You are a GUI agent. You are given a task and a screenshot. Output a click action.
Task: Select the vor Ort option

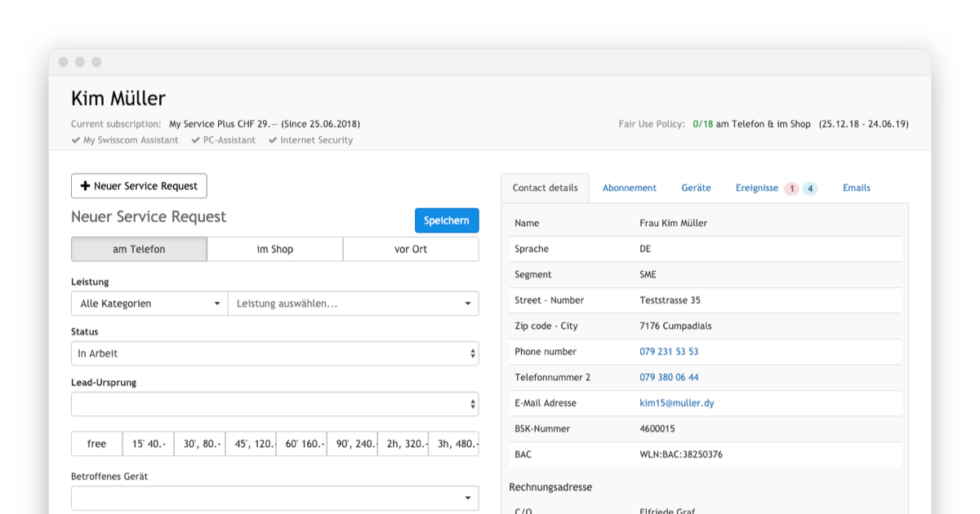tap(411, 249)
